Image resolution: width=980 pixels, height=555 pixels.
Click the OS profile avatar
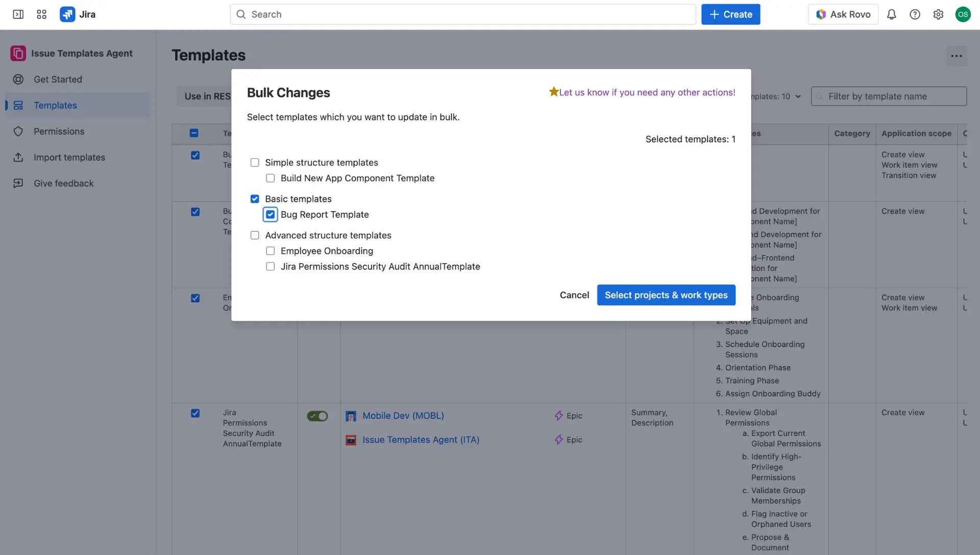963,14
